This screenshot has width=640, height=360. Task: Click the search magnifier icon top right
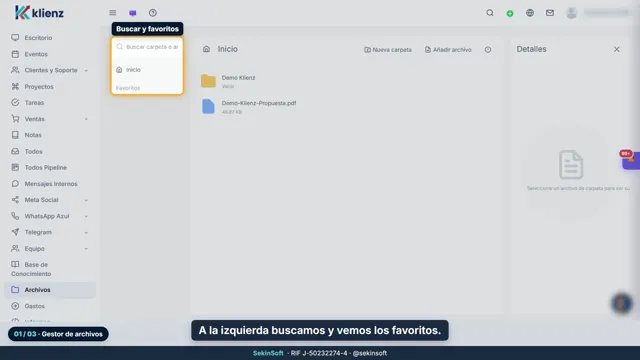click(x=490, y=13)
